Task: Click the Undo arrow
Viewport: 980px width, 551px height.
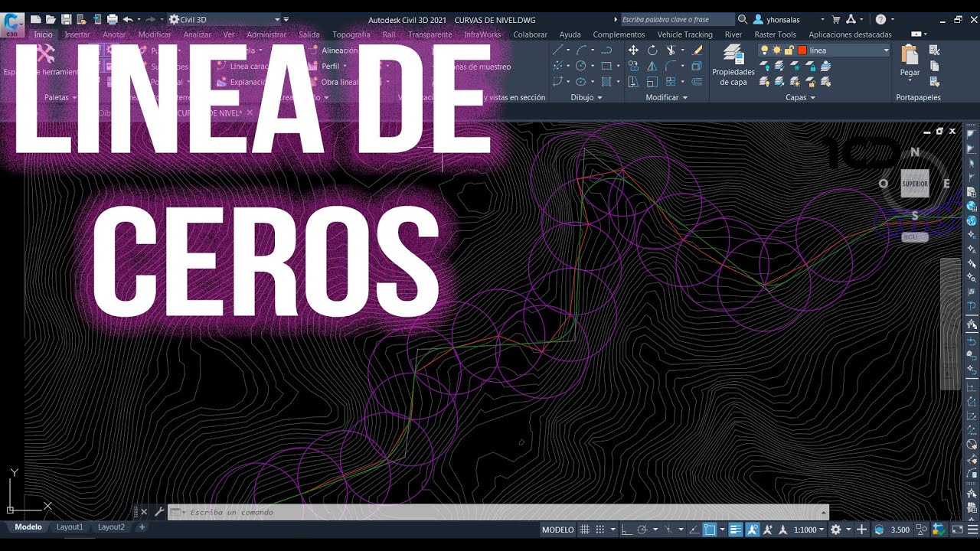Action: tap(128, 19)
